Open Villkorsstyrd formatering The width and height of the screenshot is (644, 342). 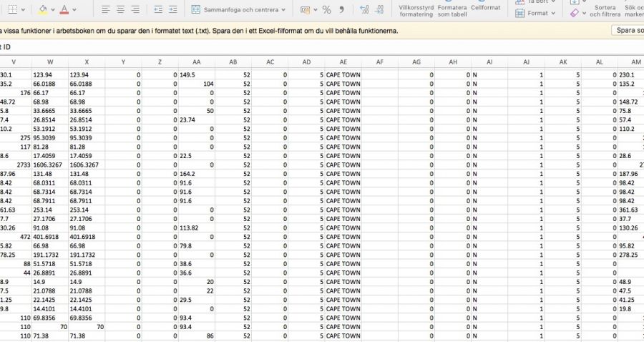pos(416,9)
